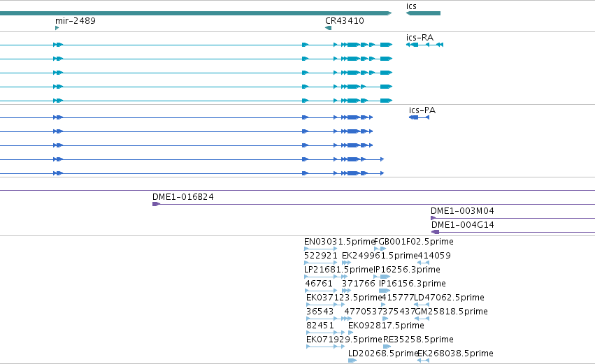Click the ics-RA transcript label

(x=420, y=38)
